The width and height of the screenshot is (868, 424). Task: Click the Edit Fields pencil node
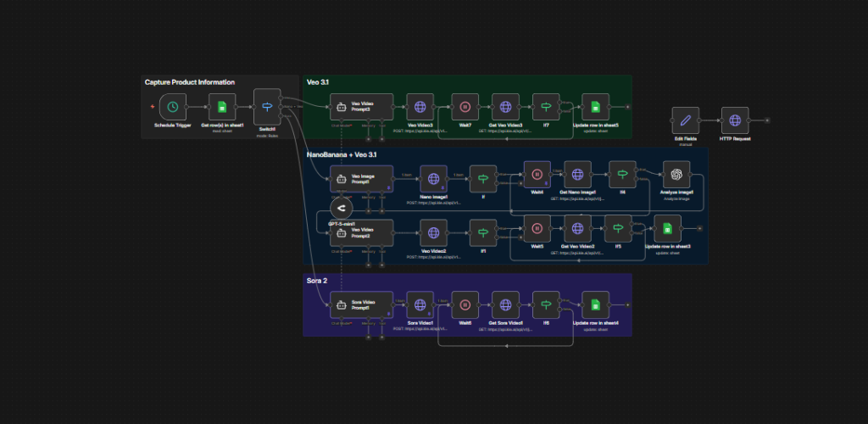click(685, 120)
